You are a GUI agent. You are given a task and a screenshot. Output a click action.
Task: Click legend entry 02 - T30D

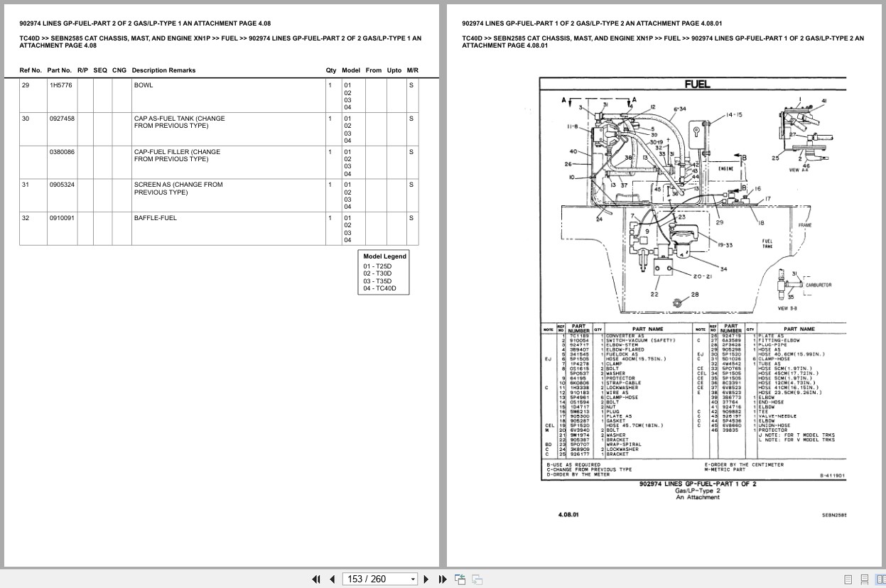377,273
